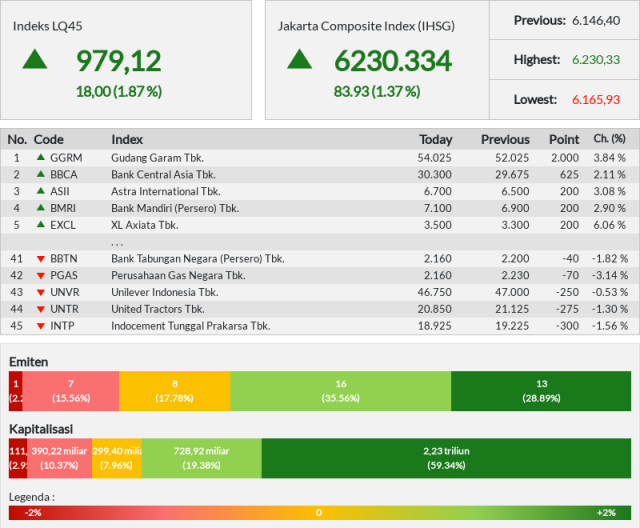Click the green up arrow next to BBCA

40,174
